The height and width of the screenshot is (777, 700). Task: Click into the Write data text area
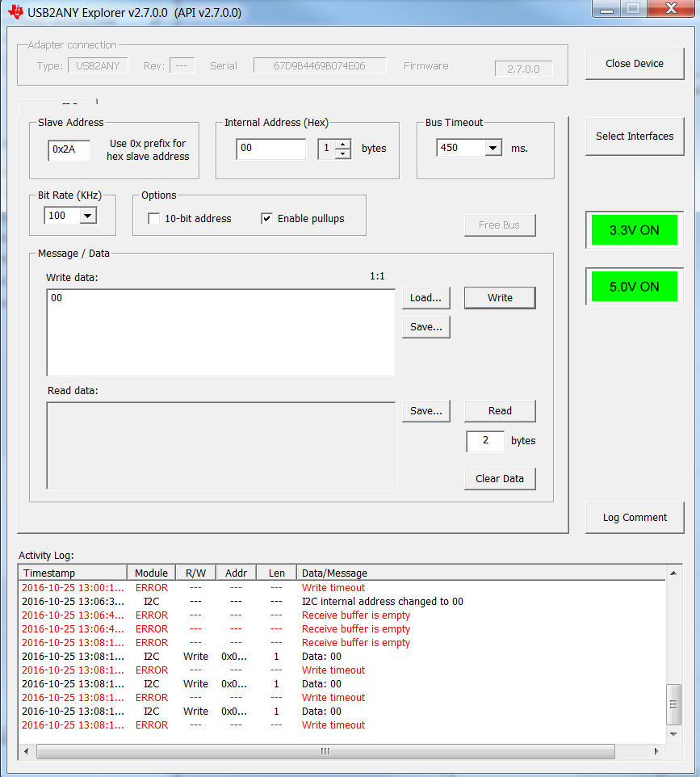pyautogui.click(x=221, y=333)
